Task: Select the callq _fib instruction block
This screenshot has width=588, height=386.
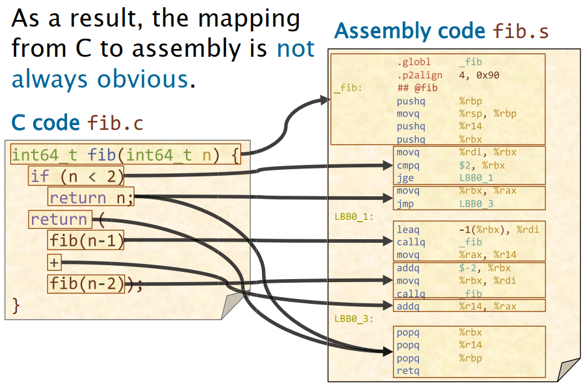Action: (438, 242)
